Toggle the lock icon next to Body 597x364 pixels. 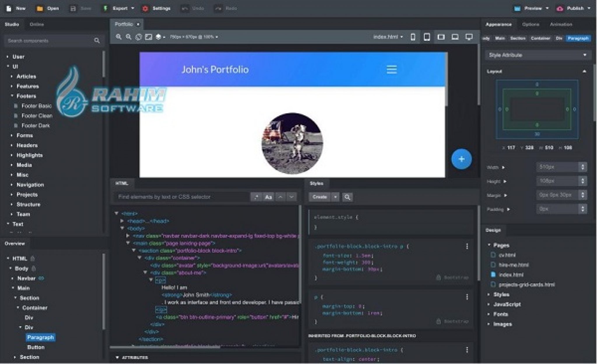point(34,268)
